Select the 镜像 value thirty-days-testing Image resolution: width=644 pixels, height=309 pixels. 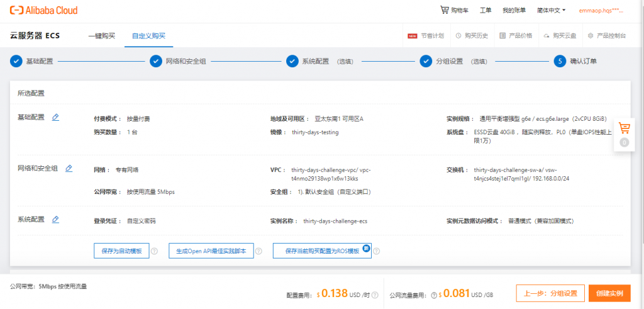(x=315, y=132)
